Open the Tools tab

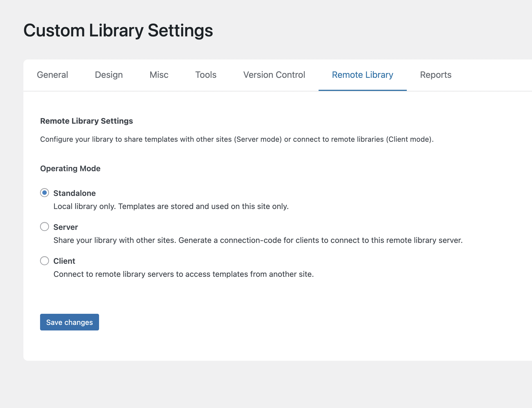pos(206,75)
